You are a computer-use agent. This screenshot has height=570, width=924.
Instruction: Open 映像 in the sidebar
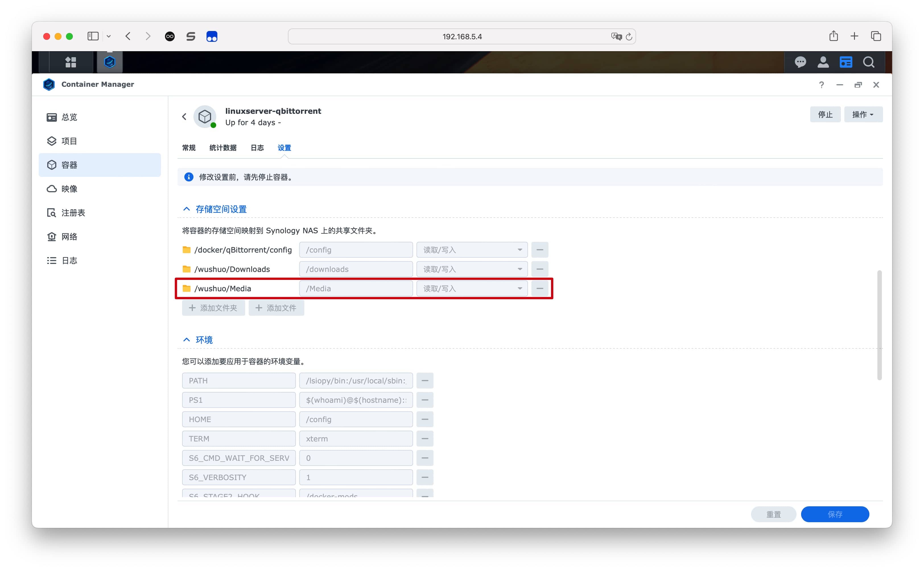click(x=100, y=189)
